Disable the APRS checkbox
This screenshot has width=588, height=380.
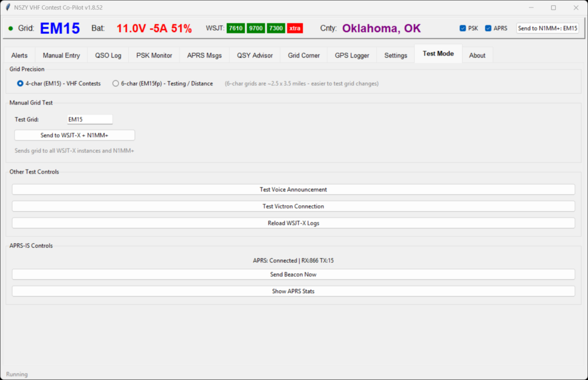coord(489,28)
